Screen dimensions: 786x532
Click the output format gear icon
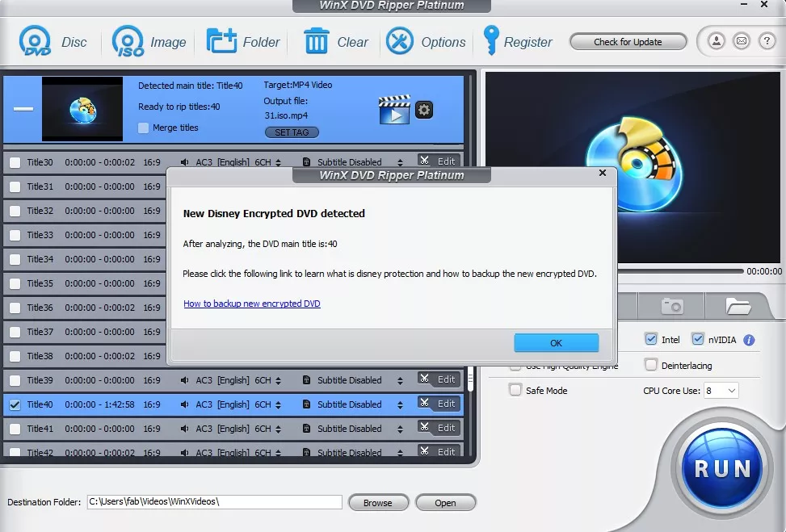[x=424, y=110]
